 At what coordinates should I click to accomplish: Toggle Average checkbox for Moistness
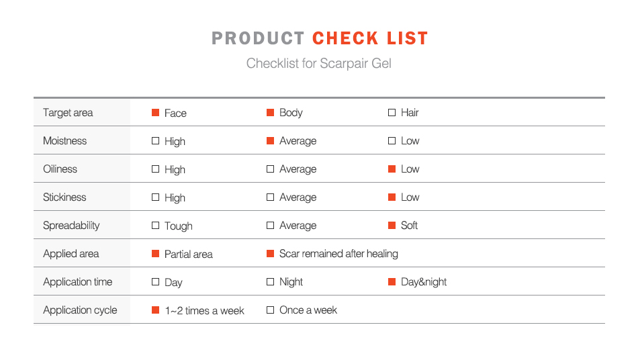271,141
